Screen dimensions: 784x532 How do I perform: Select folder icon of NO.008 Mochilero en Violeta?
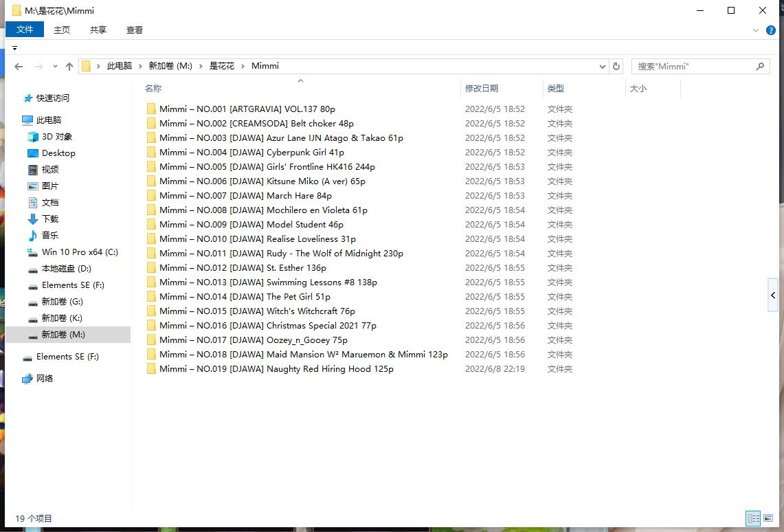[x=151, y=210]
